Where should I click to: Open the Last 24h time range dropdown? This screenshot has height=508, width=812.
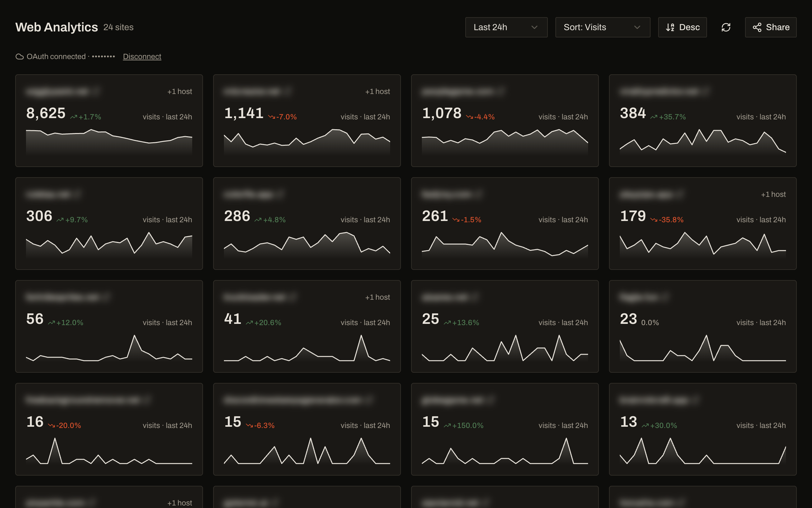tap(506, 27)
